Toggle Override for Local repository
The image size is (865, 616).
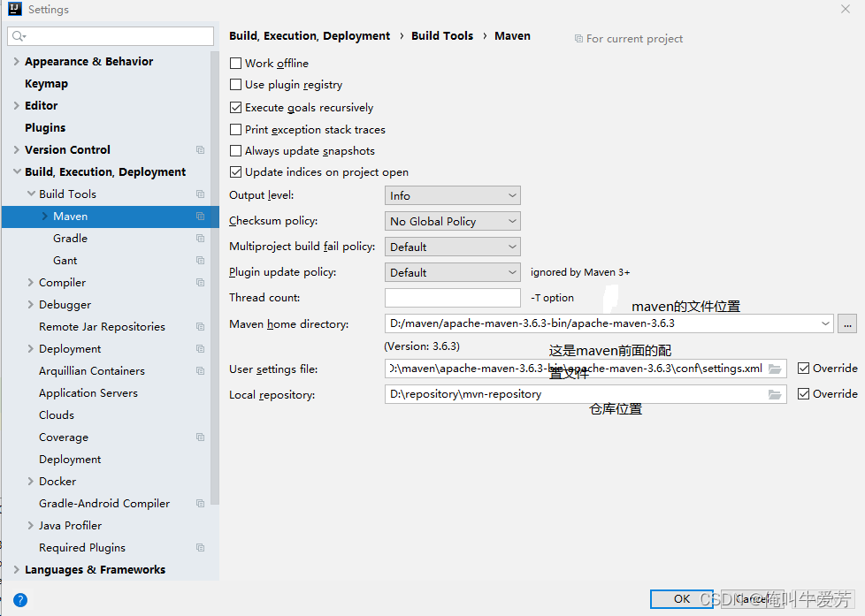[x=804, y=394]
